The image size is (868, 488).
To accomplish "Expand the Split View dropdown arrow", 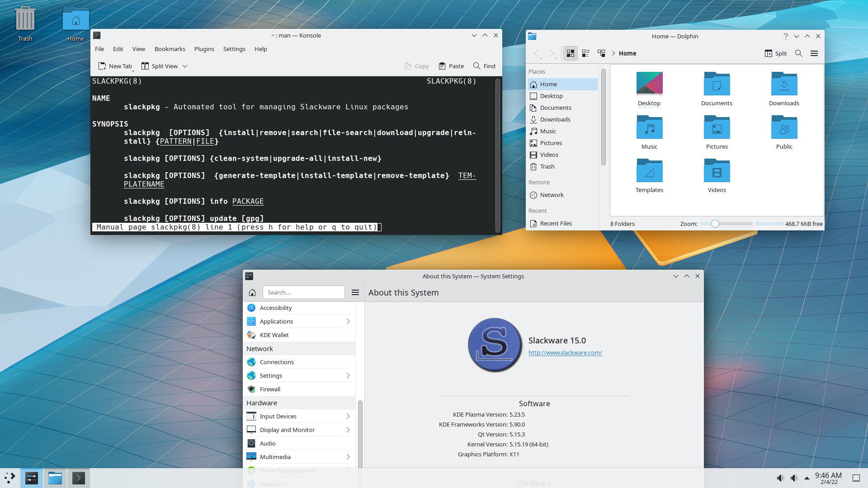I will (185, 66).
